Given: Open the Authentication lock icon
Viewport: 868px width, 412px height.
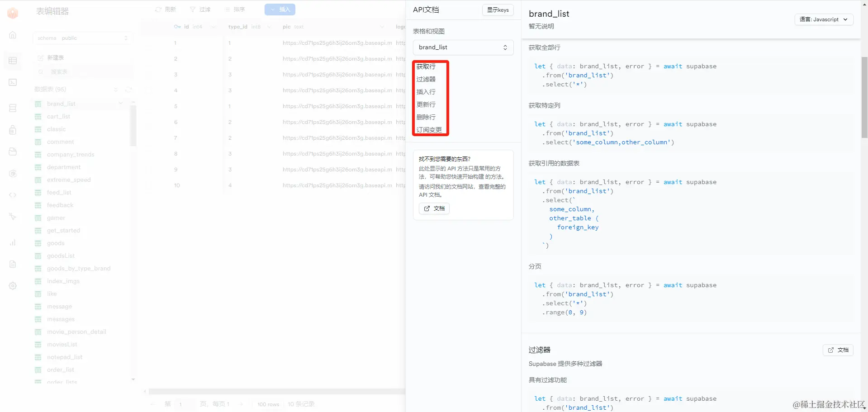Looking at the screenshot, I should pos(13,130).
